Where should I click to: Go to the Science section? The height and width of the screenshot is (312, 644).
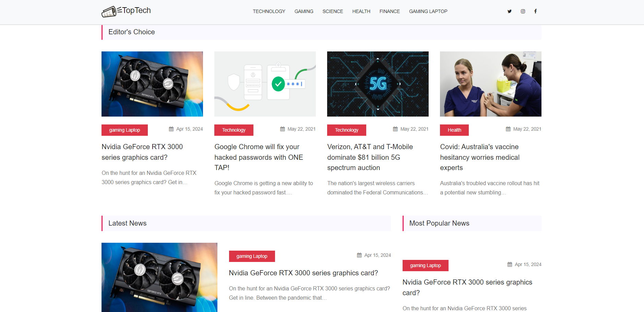click(333, 11)
